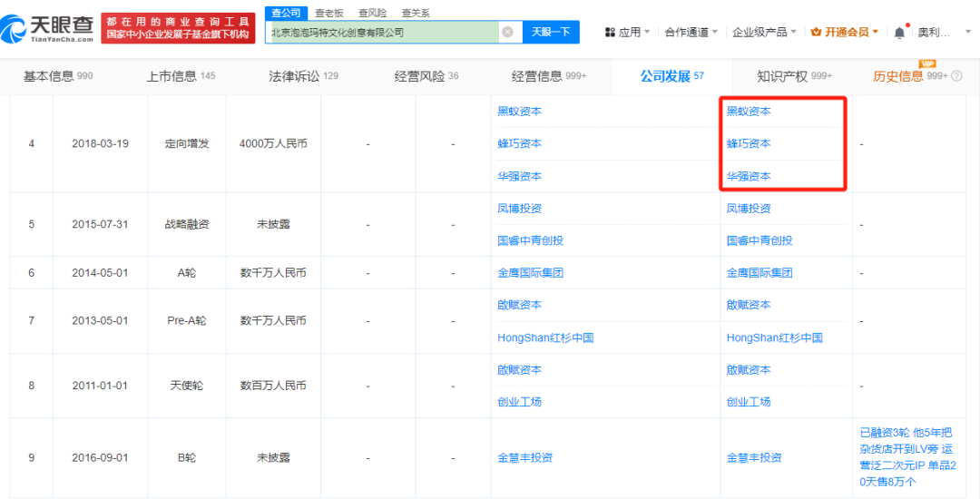Open 凤博投资 link in left investor column

point(519,208)
